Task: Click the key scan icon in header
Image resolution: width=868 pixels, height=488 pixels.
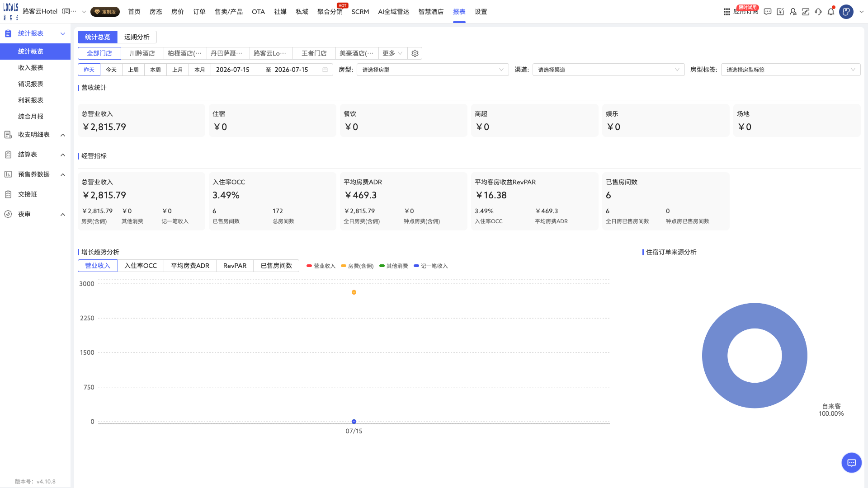Action: (x=806, y=12)
